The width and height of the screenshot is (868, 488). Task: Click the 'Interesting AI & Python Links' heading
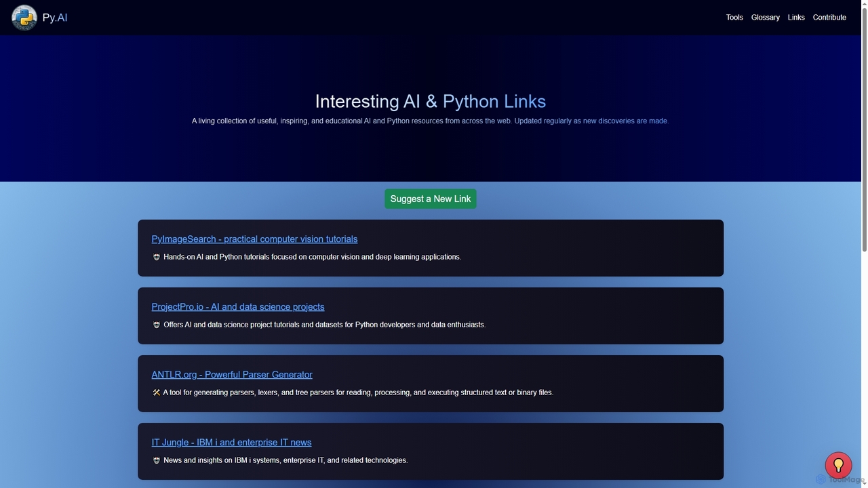tap(431, 101)
